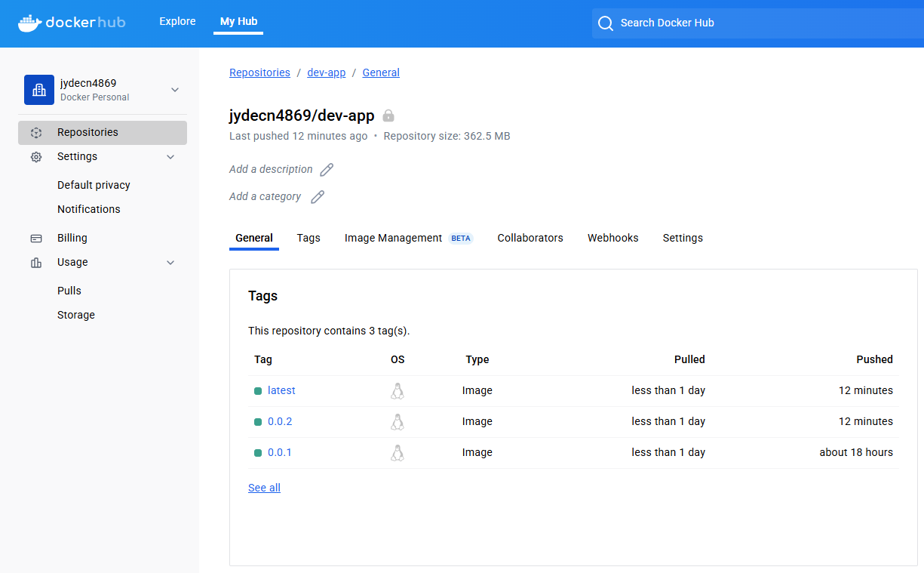Click the General breadcrumb link
The height and width of the screenshot is (573, 924).
[381, 72]
